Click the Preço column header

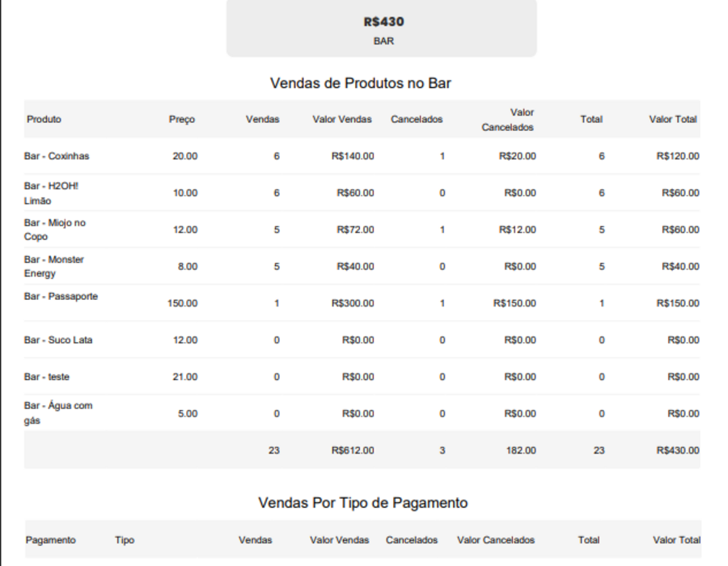(x=181, y=119)
